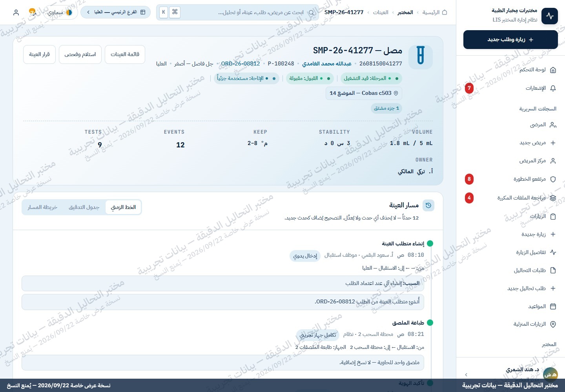
Task: Switch to the خريطة المسار tab
Action: [x=42, y=207]
